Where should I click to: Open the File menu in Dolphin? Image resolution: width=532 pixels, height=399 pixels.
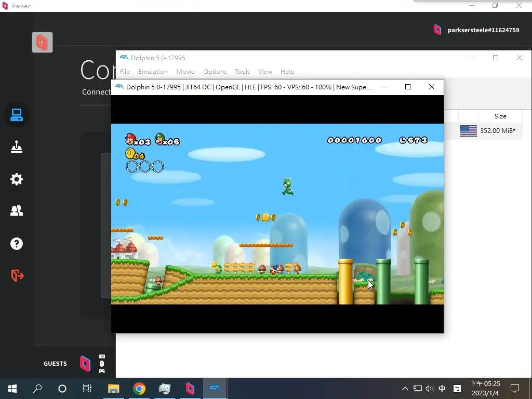125,72
